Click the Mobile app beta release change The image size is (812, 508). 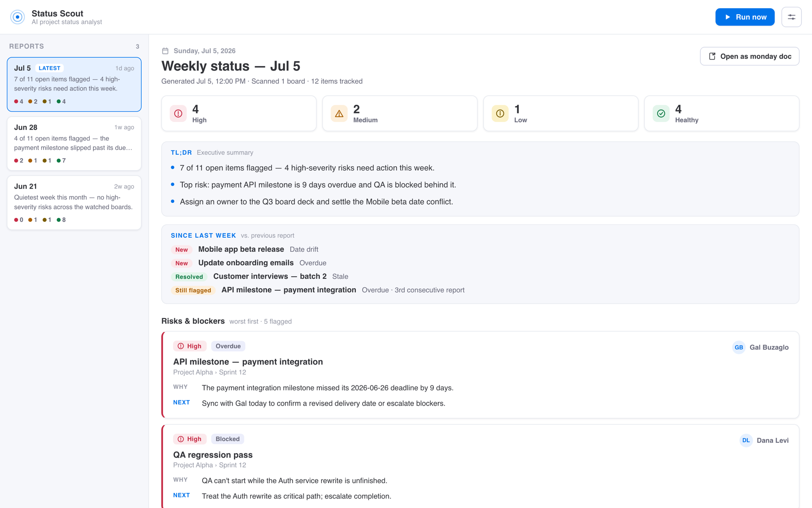pyautogui.click(x=241, y=249)
